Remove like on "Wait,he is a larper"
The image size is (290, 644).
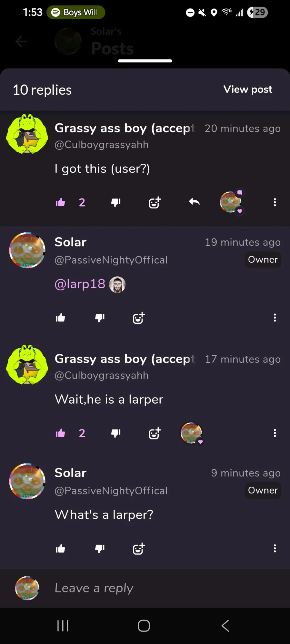click(x=60, y=433)
